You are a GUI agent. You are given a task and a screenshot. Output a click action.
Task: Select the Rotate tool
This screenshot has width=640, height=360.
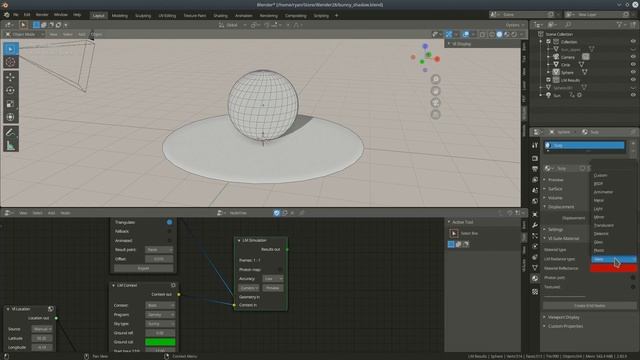point(11,90)
